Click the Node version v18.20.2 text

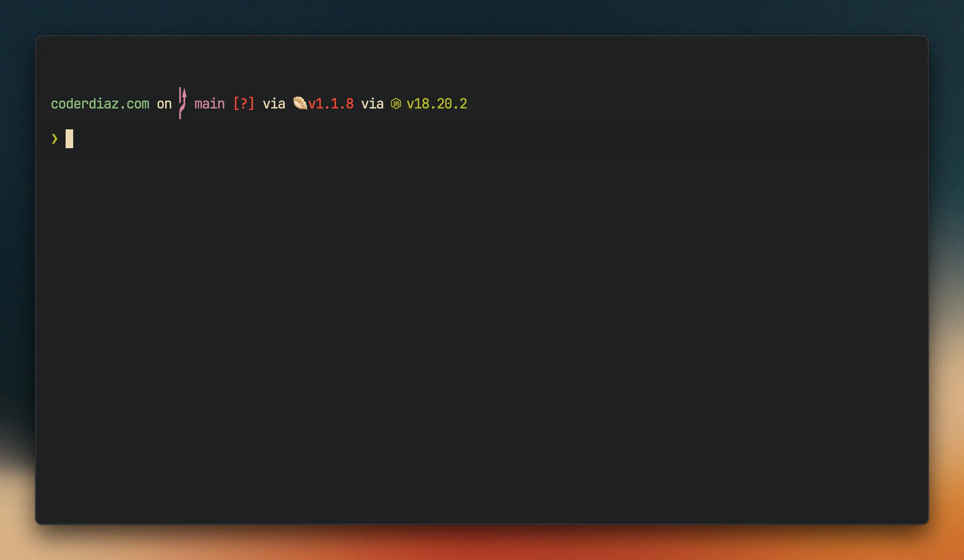click(x=437, y=104)
